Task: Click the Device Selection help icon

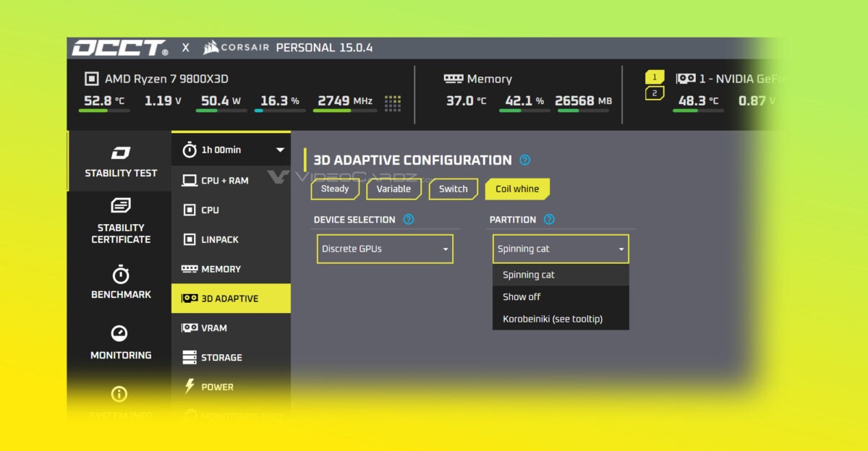Action: 409,220
